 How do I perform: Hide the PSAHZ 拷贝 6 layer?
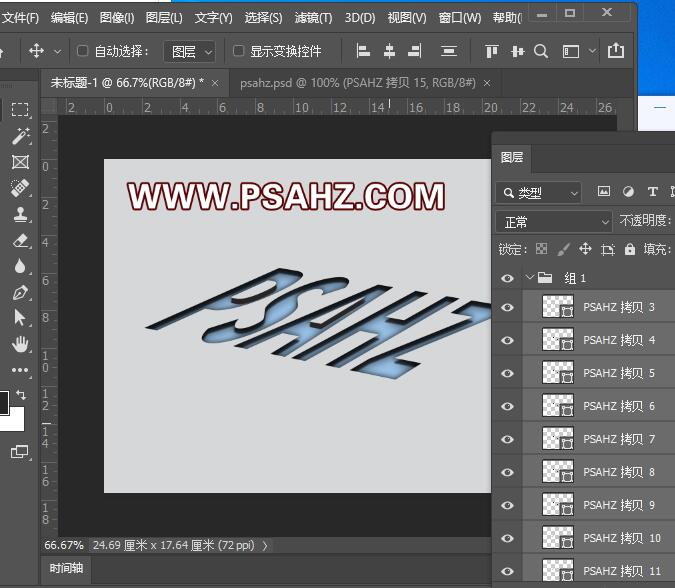[508, 406]
